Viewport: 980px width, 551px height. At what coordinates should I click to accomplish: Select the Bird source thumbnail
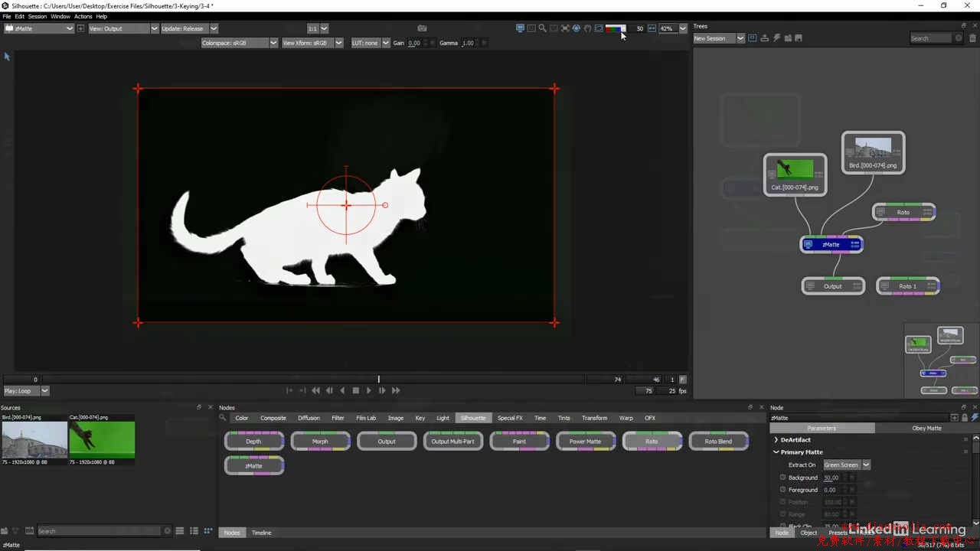click(x=34, y=440)
